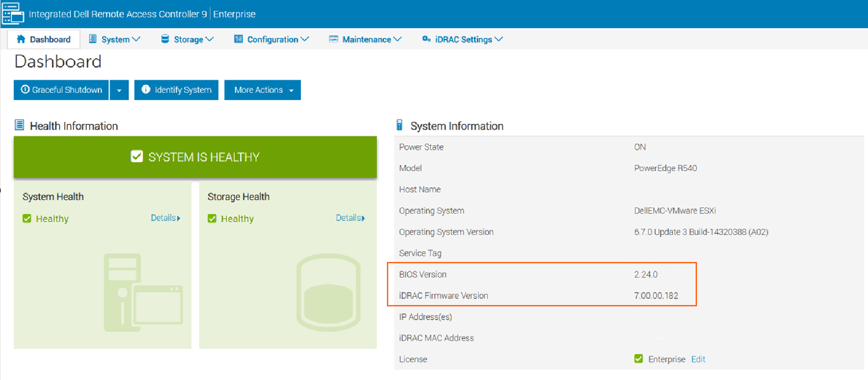Screen dimensions: 868x380
Task: Click the SYSTEM IS HEALTHY banner
Action: [195, 157]
